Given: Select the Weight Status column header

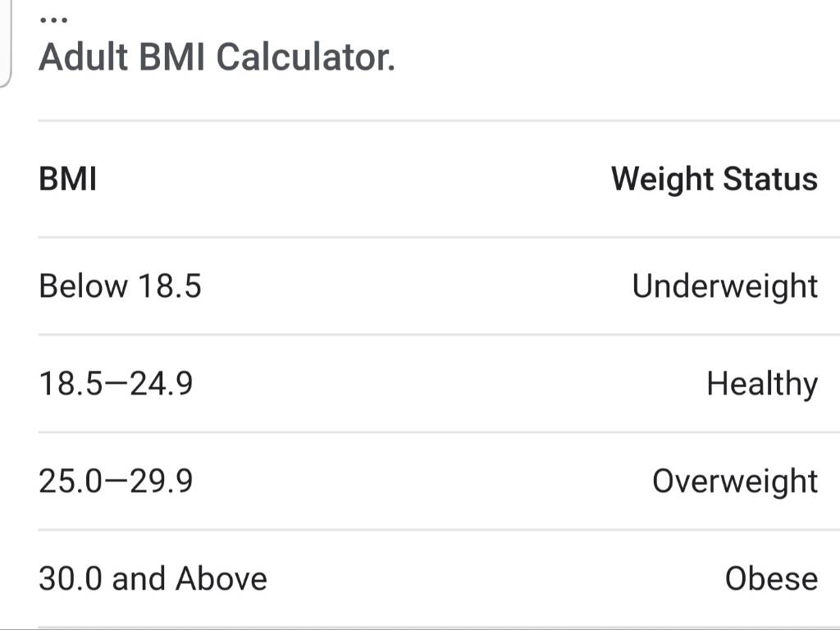Looking at the screenshot, I should (x=714, y=178).
